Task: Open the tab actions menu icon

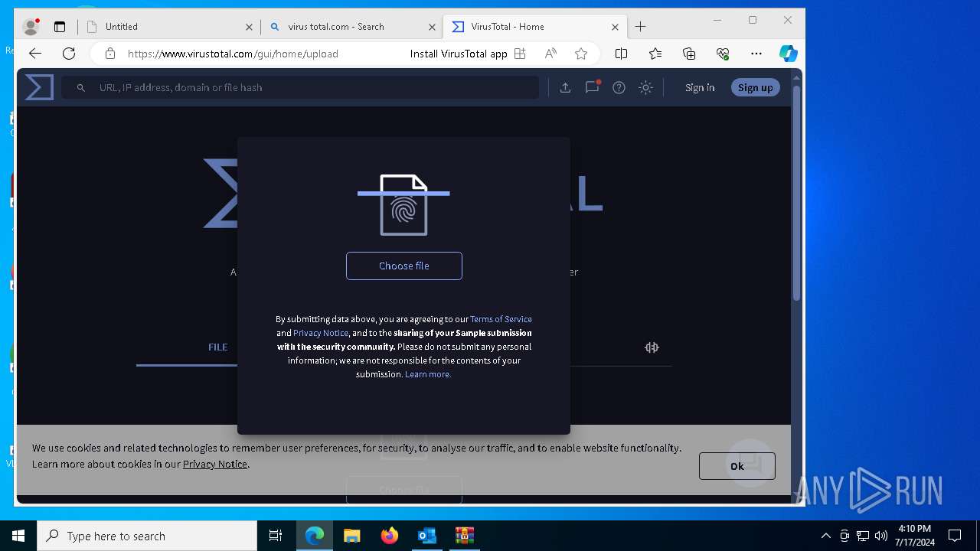Action: click(x=60, y=27)
